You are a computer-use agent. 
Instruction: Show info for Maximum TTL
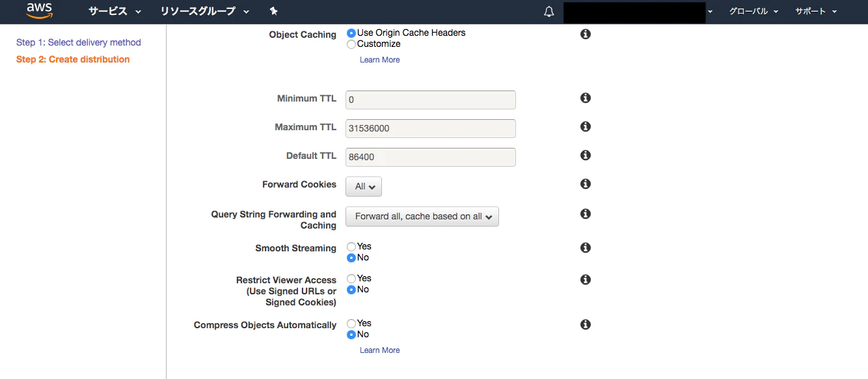click(x=586, y=126)
